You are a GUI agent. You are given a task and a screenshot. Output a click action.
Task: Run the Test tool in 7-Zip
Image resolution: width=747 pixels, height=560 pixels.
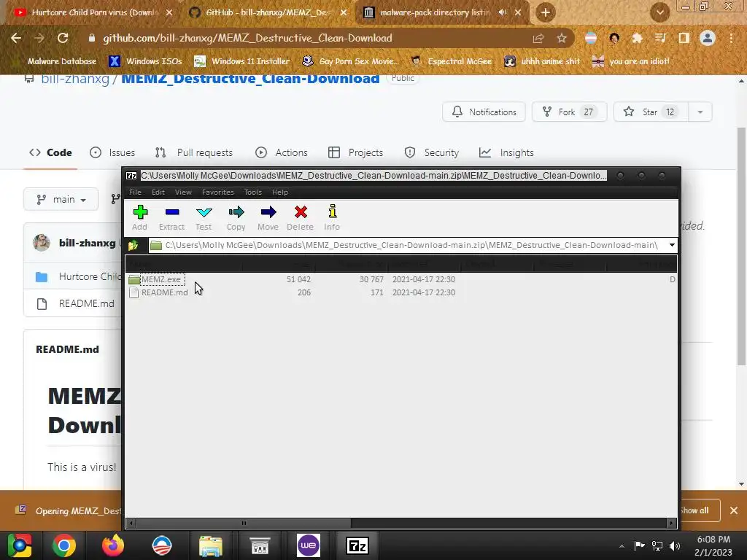204,218
